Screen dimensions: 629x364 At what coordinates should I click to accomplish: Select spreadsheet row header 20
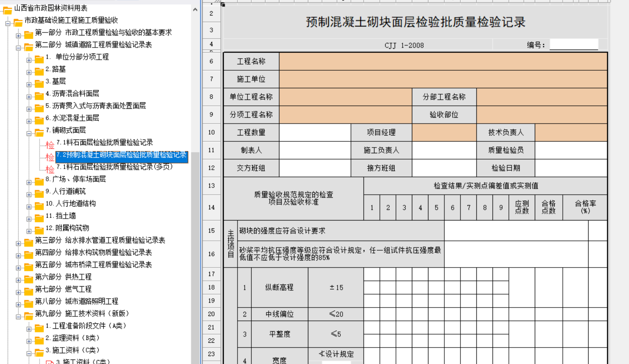(x=211, y=314)
